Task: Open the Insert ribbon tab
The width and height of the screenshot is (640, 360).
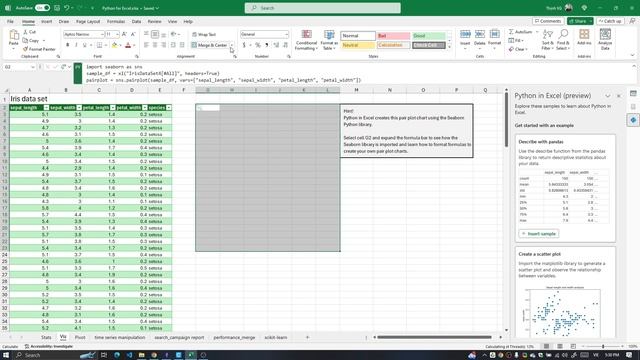Action: pos(47,21)
